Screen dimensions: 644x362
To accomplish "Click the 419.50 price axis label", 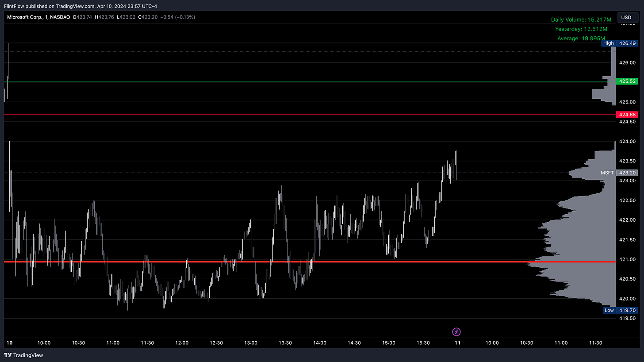I will (x=628, y=318).
